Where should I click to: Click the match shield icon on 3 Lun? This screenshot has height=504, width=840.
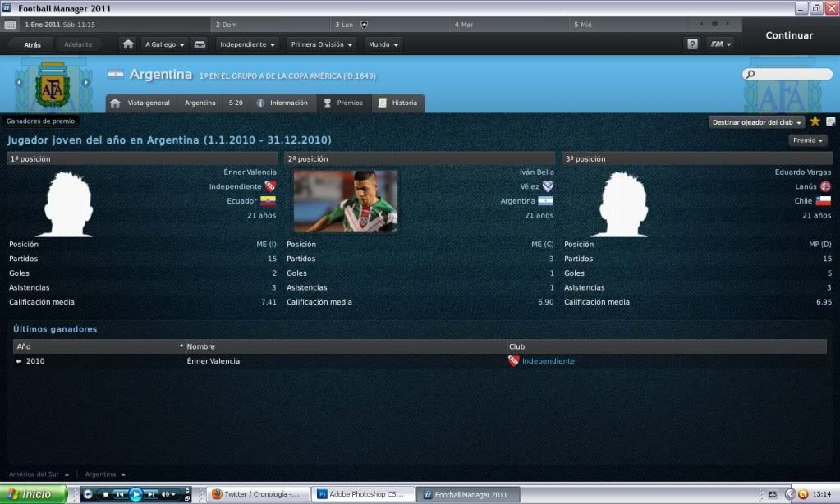click(365, 25)
